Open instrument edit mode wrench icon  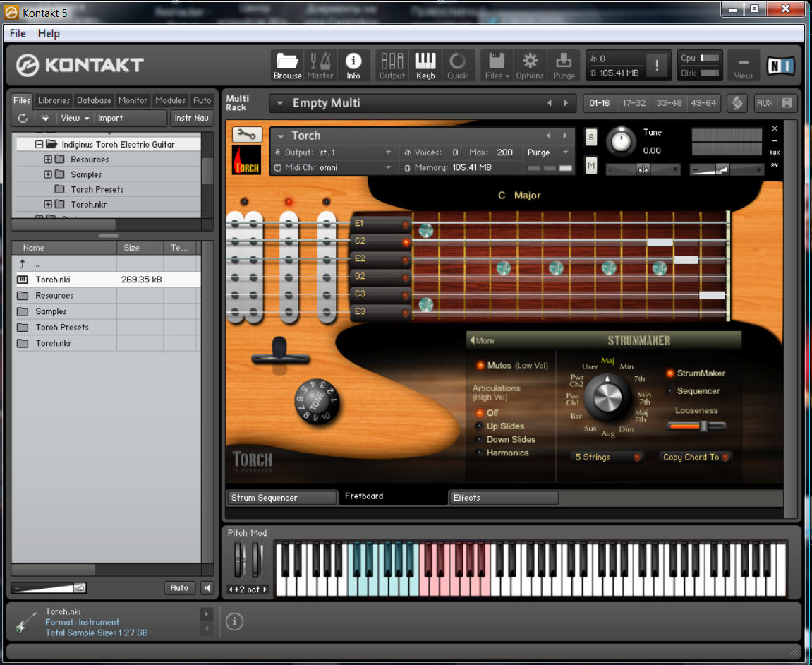[246, 135]
